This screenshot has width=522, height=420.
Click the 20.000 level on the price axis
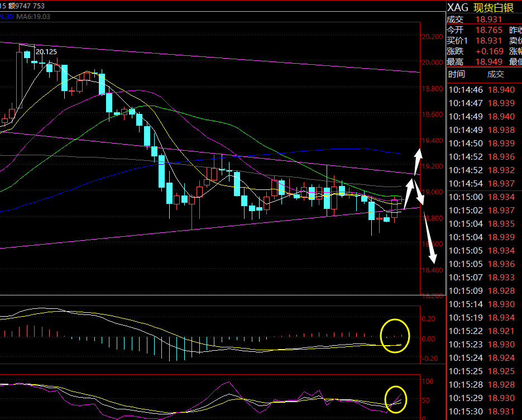pyautogui.click(x=432, y=63)
